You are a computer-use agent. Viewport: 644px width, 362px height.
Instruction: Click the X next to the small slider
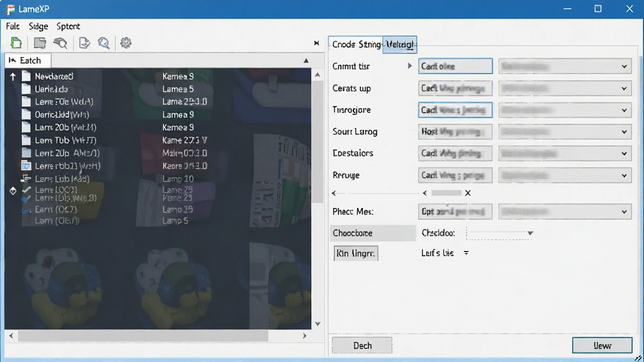[x=467, y=193]
